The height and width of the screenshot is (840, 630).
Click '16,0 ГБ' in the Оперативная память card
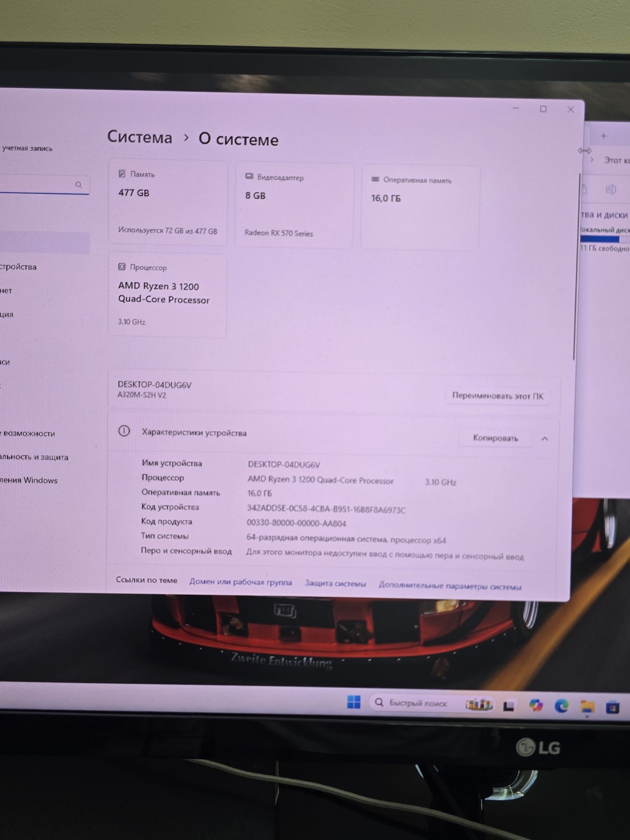pyautogui.click(x=386, y=198)
